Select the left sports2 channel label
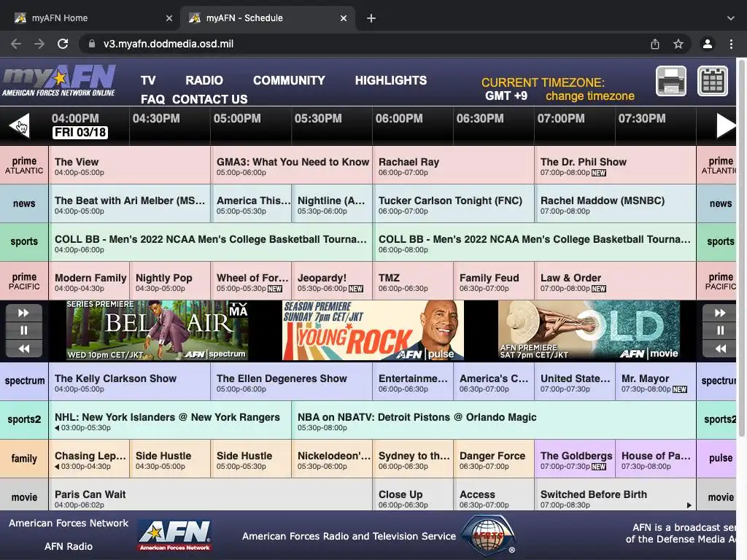747x560 pixels. (x=24, y=419)
